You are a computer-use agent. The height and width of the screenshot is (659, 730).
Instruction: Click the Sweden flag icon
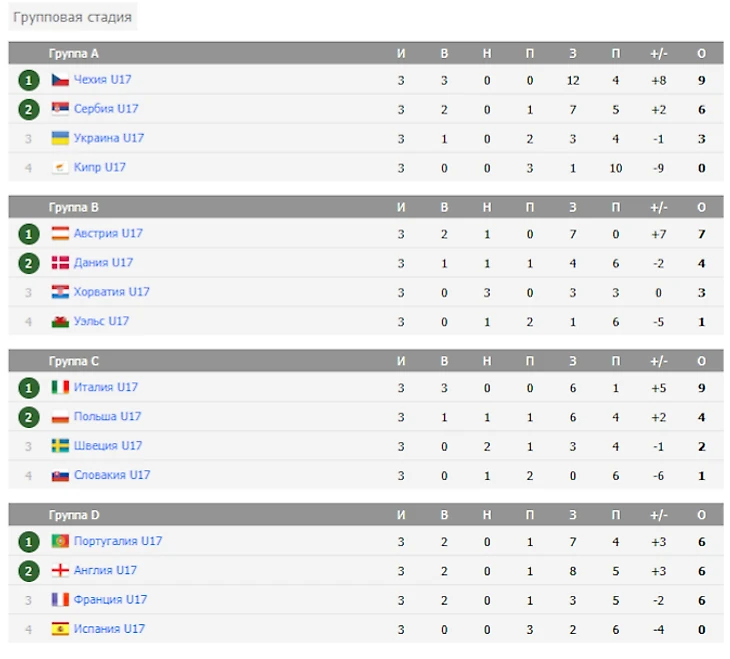tap(60, 446)
